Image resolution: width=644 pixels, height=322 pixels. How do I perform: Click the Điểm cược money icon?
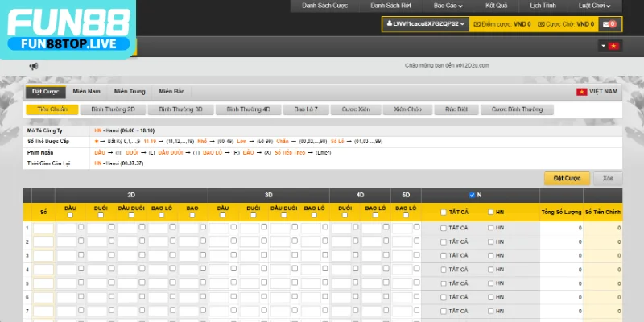(x=477, y=24)
